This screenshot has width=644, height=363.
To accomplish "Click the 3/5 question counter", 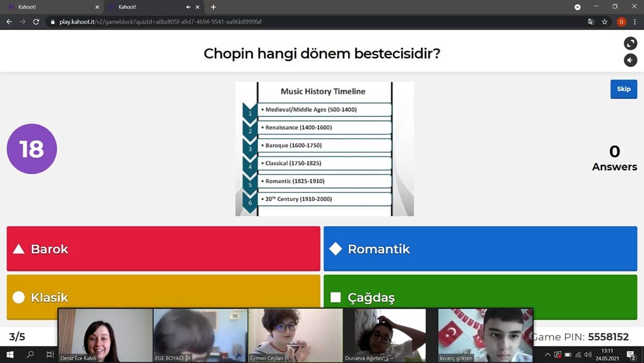I will (x=17, y=337).
